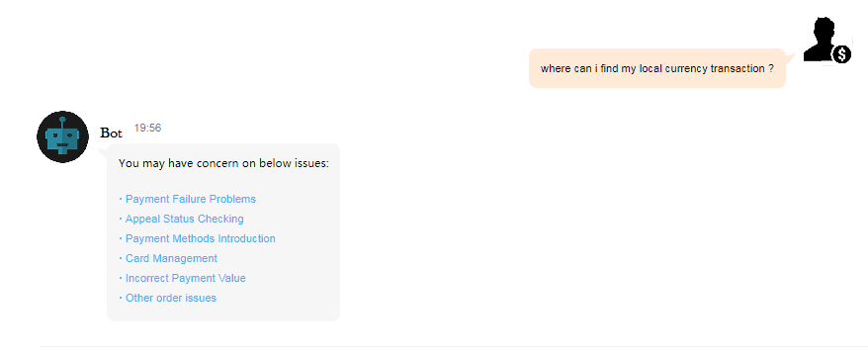The height and width of the screenshot is (356, 868).
Task: Click the pointed tail of the user's message bubble
Action: point(790,56)
